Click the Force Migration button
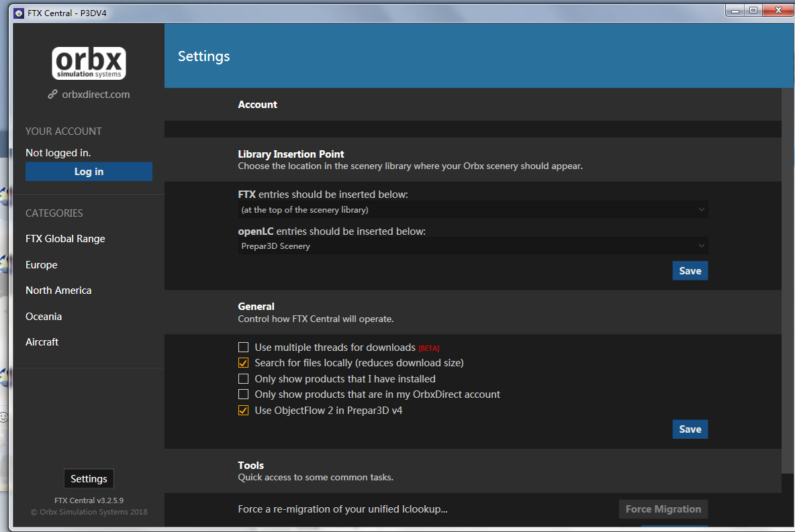 click(x=663, y=509)
